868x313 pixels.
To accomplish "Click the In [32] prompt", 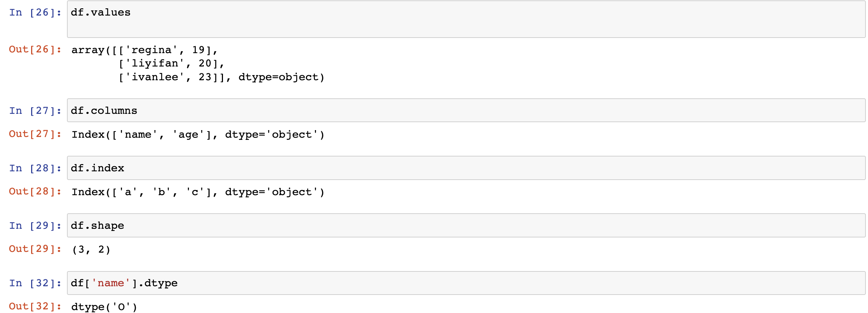I will coord(35,283).
